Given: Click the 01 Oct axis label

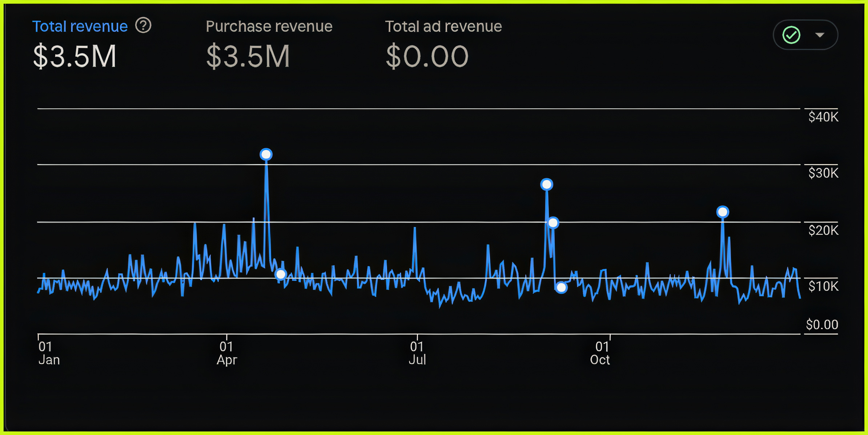Looking at the screenshot, I should point(600,353).
